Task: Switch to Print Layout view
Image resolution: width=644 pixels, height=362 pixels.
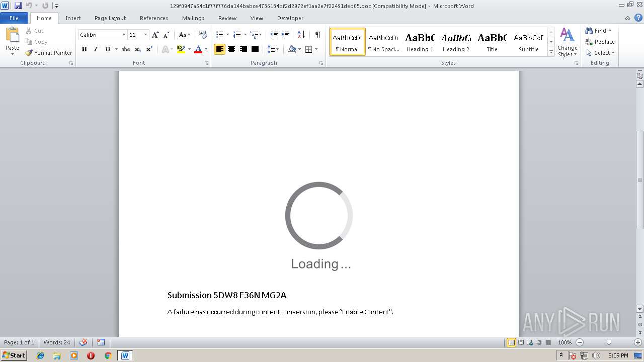Action: (511, 342)
